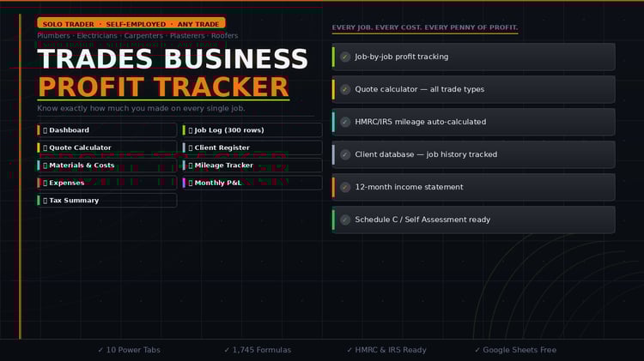Open the Mileage Tracker tile
Screen dimensions: 644x361
tap(252, 165)
